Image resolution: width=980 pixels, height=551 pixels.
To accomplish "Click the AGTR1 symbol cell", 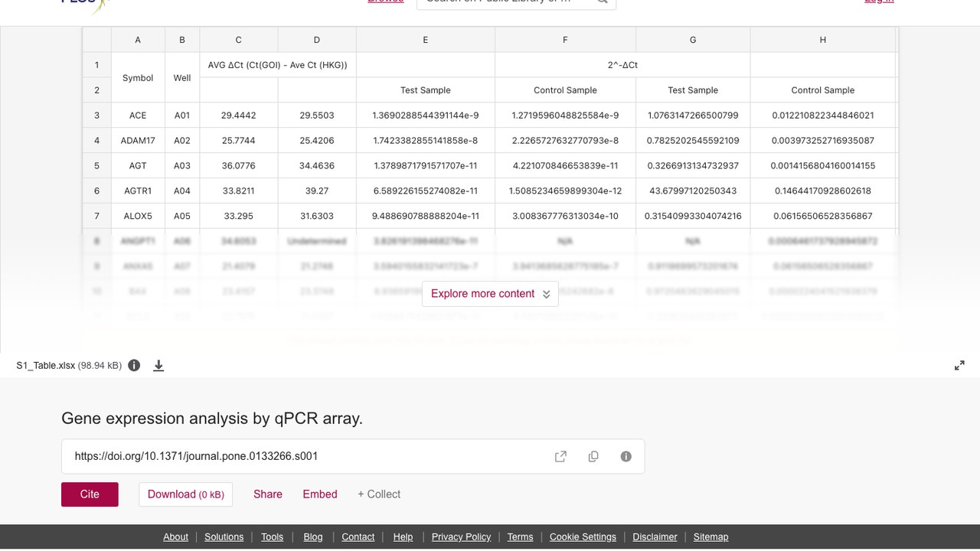I will [x=138, y=191].
